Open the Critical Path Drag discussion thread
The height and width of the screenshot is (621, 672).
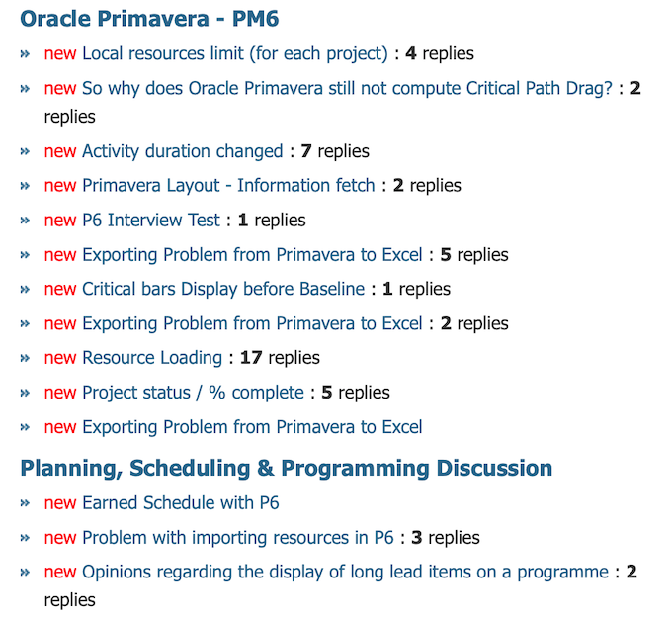[x=347, y=89]
